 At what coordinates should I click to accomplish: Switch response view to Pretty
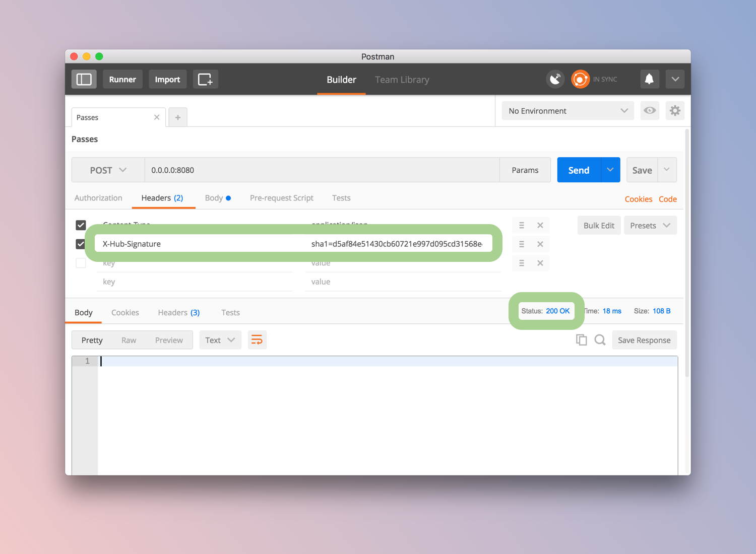click(x=92, y=340)
